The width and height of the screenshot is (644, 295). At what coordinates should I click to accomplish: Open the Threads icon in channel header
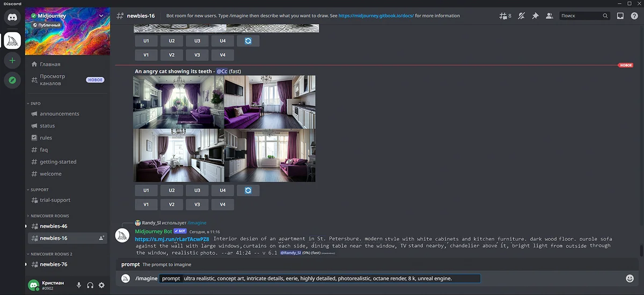[504, 16]
